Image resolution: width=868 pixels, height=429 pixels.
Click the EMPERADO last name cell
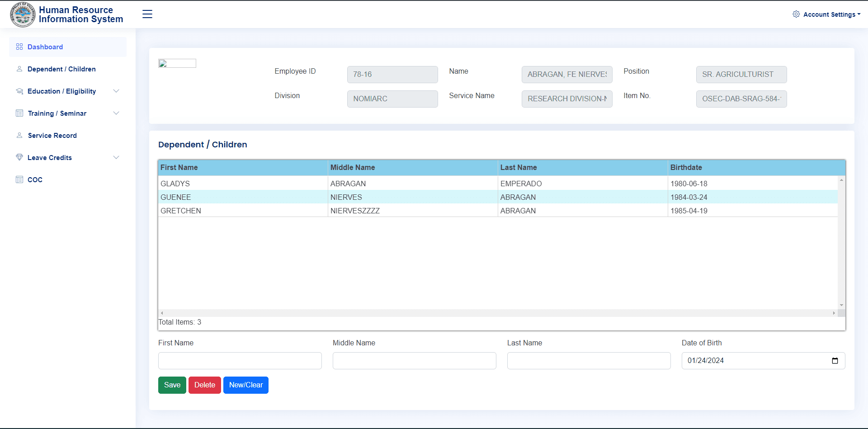point(583,184)
